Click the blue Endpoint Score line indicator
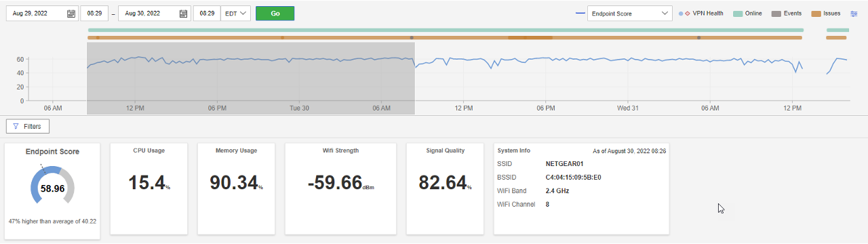This screenshot has height=244, width=868. (x=580, y=14)
